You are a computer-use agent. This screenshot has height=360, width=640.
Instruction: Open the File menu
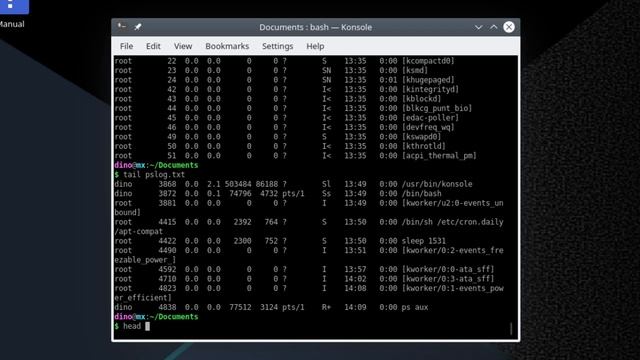tap(126, 46)
